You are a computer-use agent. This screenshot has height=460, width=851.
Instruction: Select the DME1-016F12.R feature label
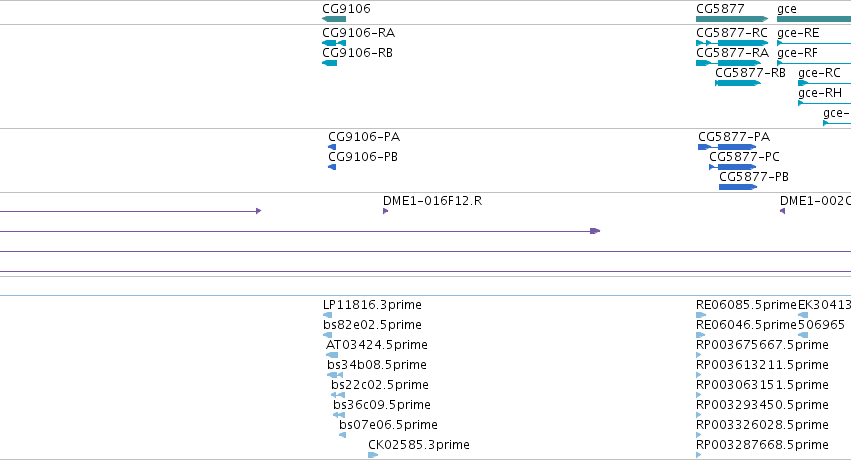click(433, 201)
